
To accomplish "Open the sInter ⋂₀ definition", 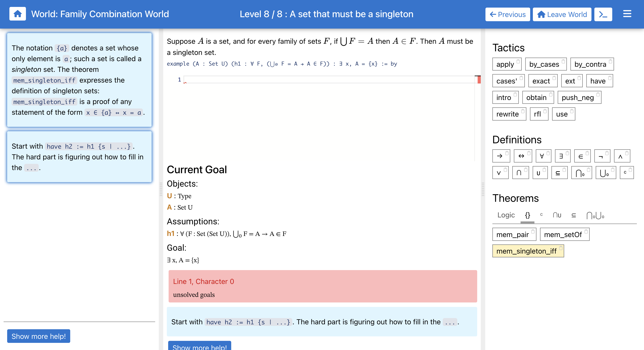I will pos(581,173).
